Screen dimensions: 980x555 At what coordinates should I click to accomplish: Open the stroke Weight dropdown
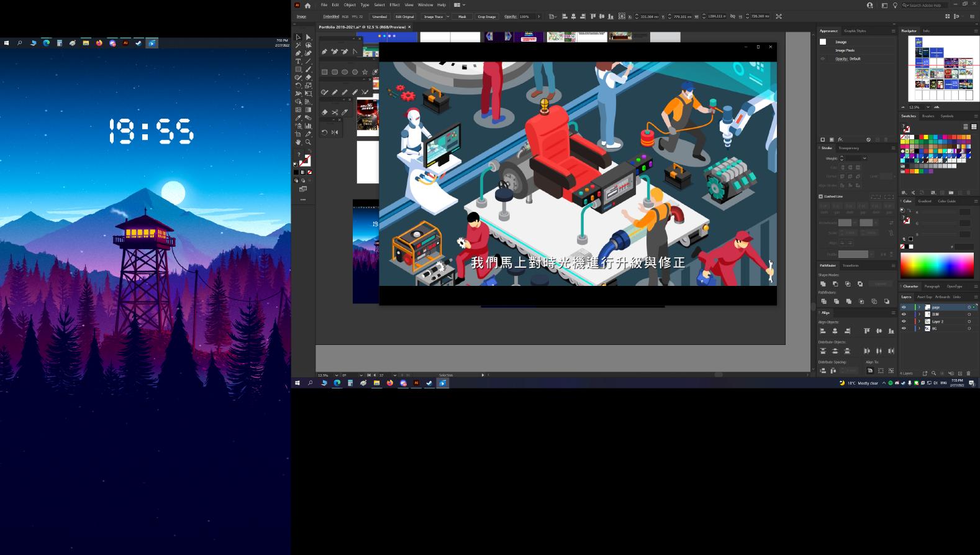pos(864,158)
